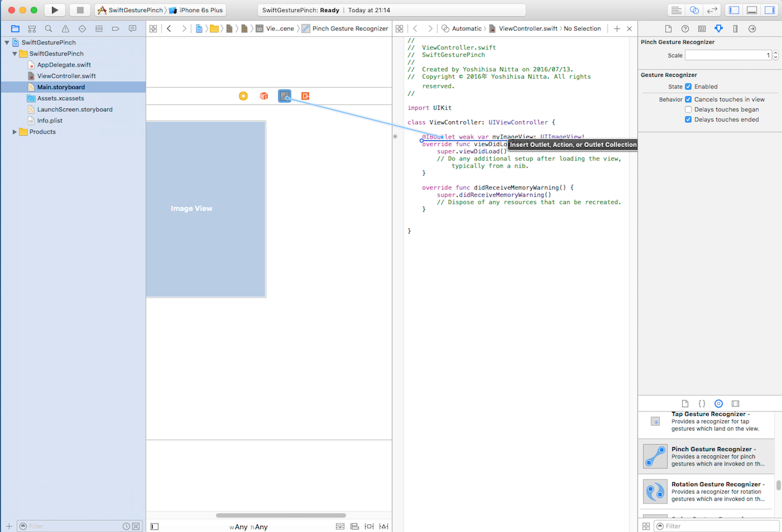Collapse the SwiftGesturePinch project root
This screenshot has height=532, width=782.
7,43
